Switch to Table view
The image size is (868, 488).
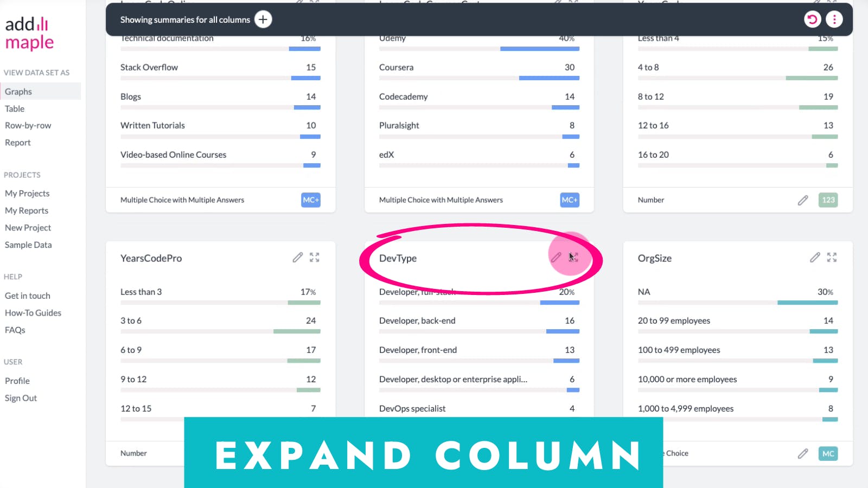[15, 108]
